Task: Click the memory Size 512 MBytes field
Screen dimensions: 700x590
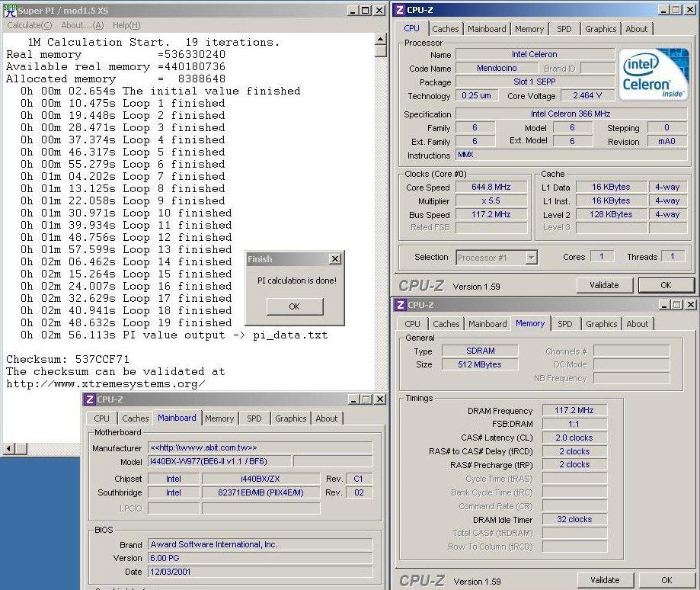Action: click(480, 364)
